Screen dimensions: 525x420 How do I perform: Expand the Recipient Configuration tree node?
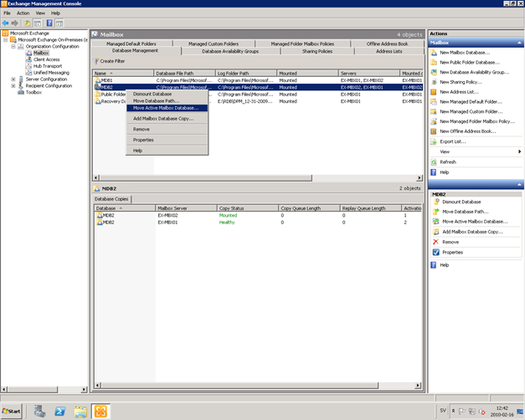[x=13, y=85]
